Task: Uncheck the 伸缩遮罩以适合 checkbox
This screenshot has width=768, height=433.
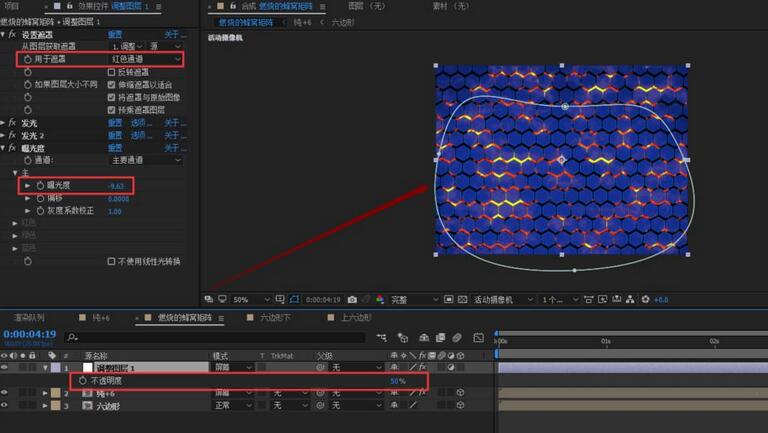Action: pyautogui.click(x=111, y=85)
